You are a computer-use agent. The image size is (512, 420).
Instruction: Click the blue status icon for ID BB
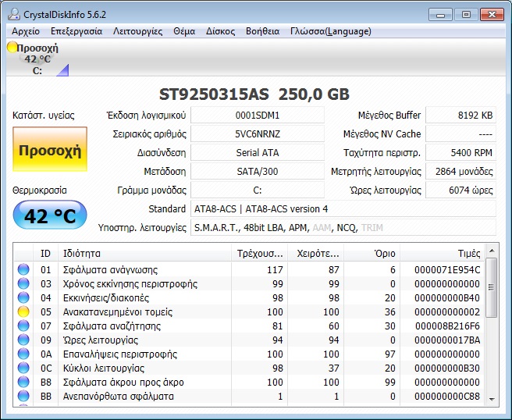[23, 396]
